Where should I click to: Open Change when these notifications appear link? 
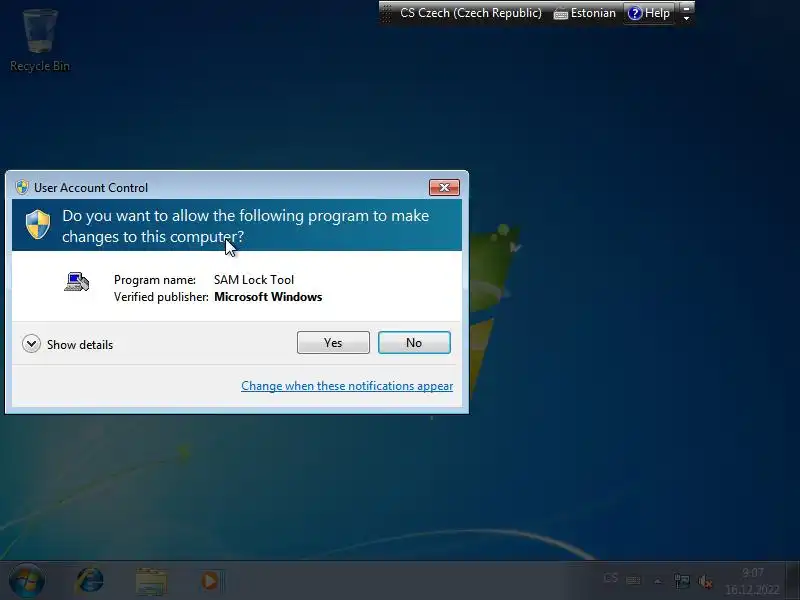pyautogui.click(x=347, y=386)
